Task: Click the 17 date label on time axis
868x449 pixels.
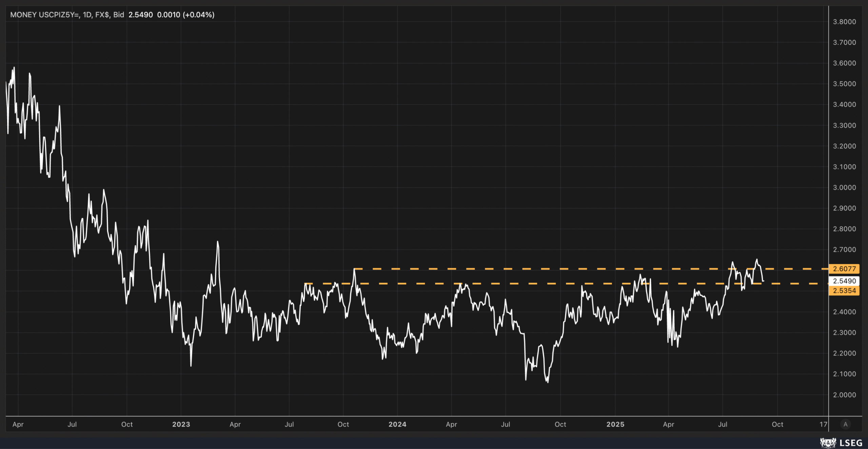Action: click(823, 424)
